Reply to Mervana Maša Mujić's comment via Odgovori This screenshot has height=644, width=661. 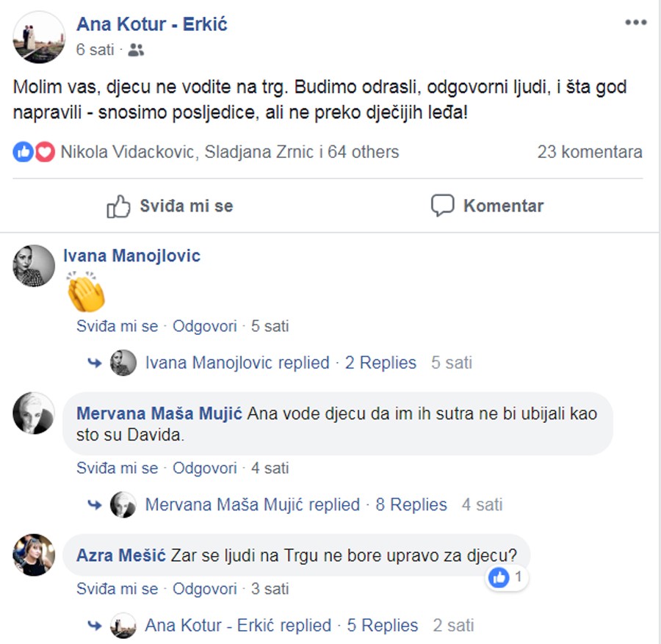[x=205, y=468]
